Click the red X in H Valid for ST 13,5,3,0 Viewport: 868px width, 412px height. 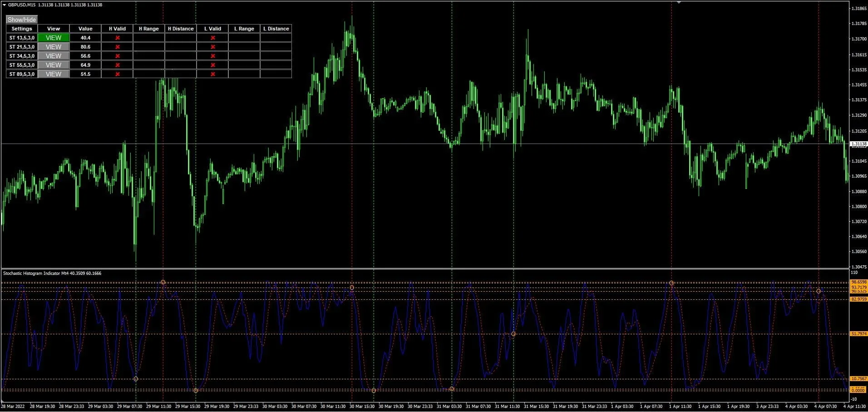coord(117,38)
